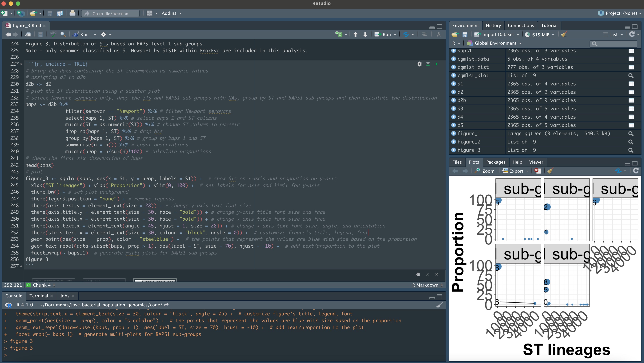Open the Packages tab
The width and height of the screenshot is (644, 363).
pyautogui.click(x=495, y=162)
